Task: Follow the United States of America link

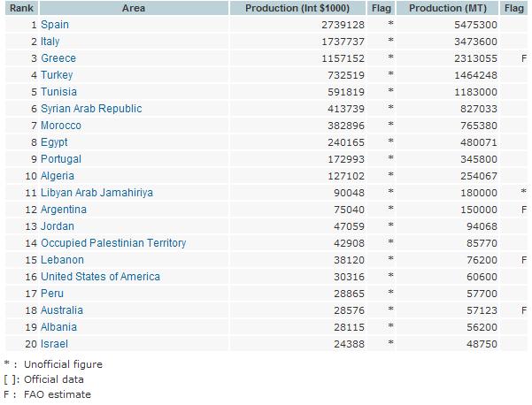Action: pyautogui.click(x=101, y=277)
